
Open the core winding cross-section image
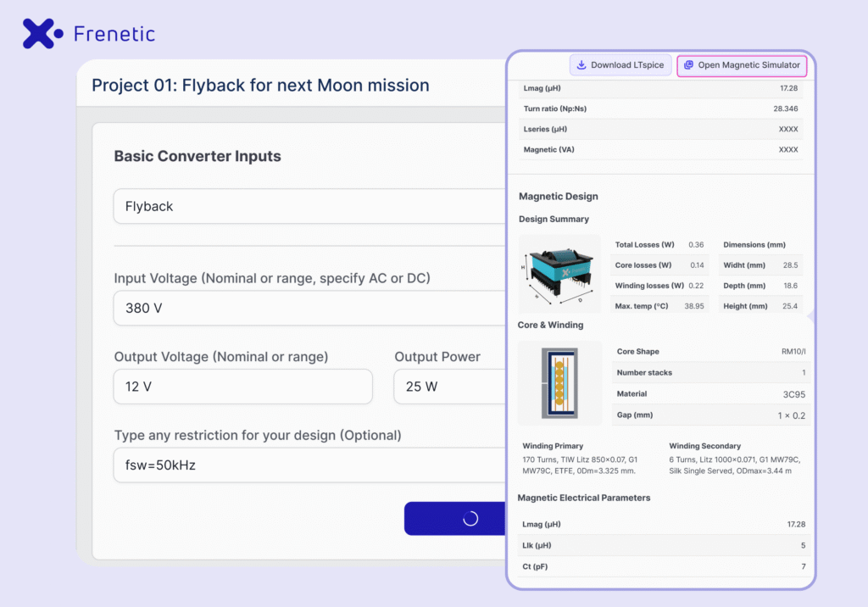coord(559,383)
